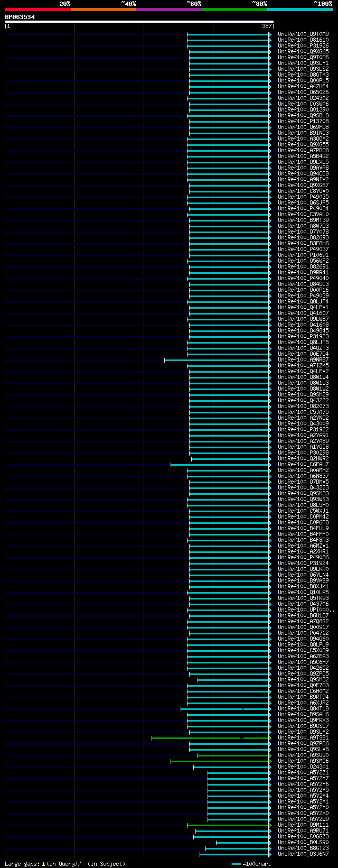
Task: Click the green ~80% identity legend segment
Action: point(234,10)
